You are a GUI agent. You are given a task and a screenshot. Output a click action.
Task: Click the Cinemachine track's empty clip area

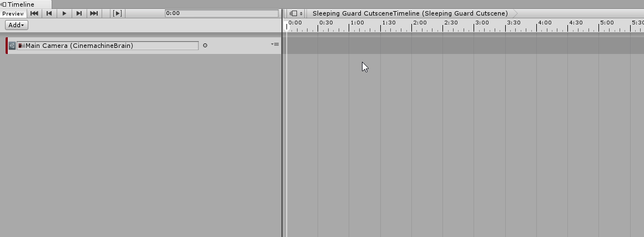[463, 46]
